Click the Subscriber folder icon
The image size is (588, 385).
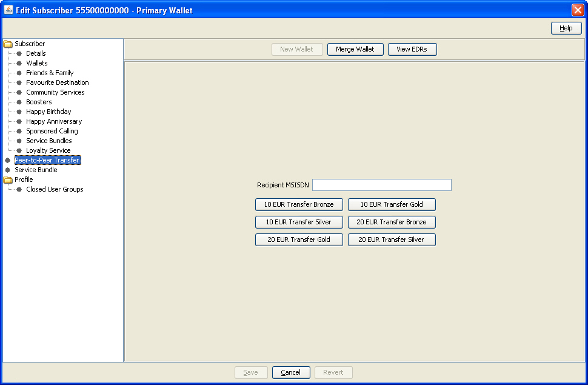coord(7,44)
